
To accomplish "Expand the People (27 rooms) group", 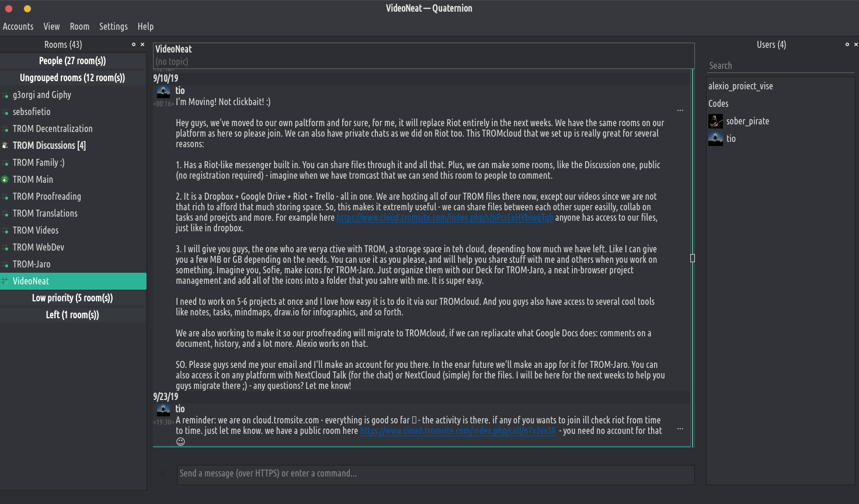I will pos(72,61).
